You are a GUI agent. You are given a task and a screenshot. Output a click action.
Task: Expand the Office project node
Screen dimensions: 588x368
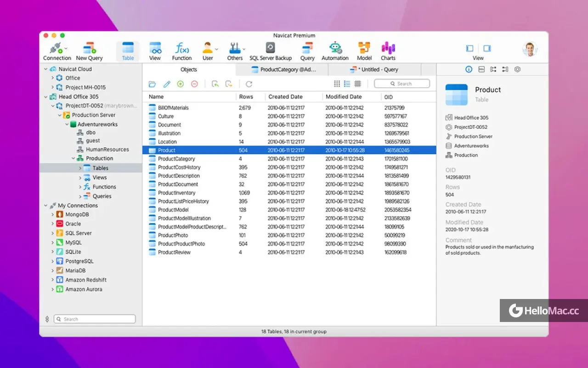[x=52, y=78]
